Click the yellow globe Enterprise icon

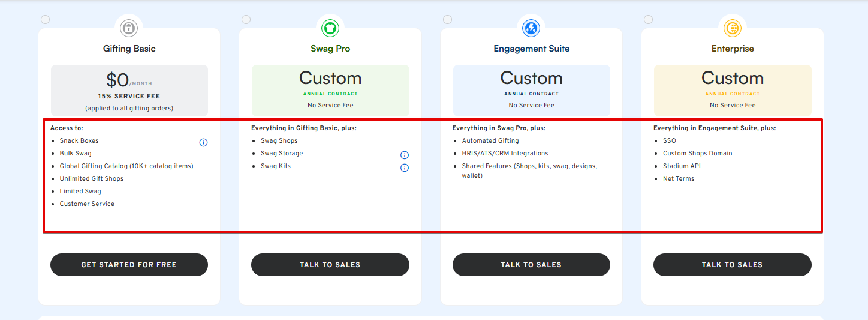click(x=733, y=28)
